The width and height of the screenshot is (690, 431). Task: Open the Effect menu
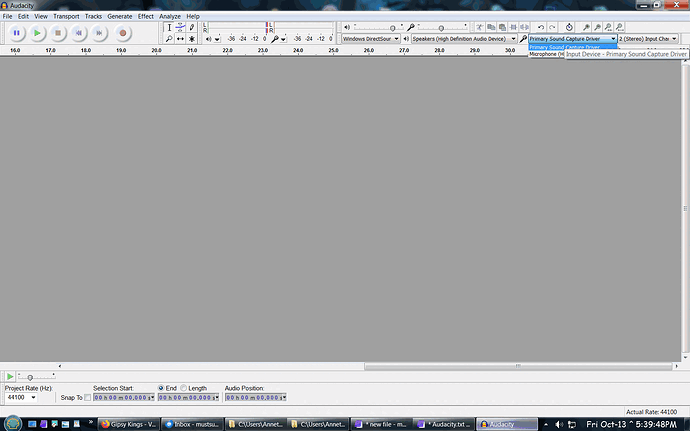point(146,16)
